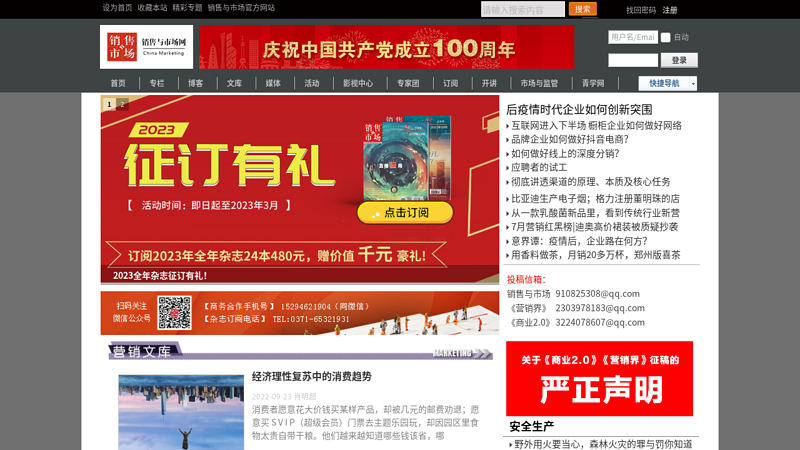This screenshot has width=800, height=450.
Task: Click the 找回密码 link
Action: 641,10
